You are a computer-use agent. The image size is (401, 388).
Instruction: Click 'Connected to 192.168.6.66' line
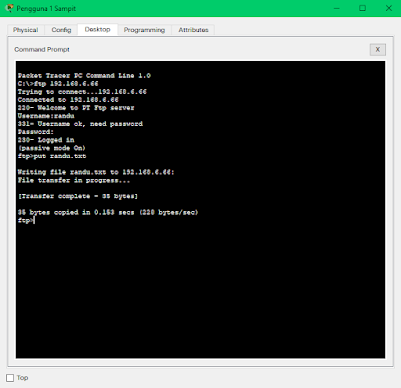[x=68, y=100]
